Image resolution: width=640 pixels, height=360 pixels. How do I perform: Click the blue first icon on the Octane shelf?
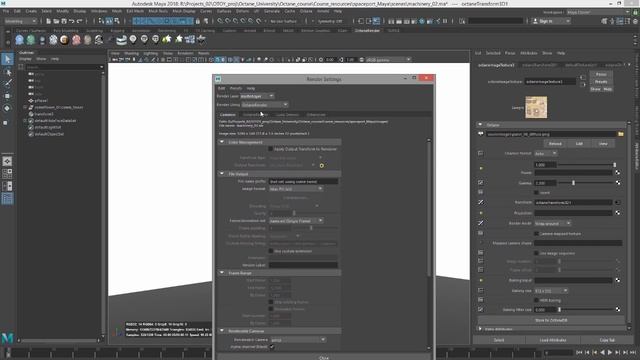[20, 40]
